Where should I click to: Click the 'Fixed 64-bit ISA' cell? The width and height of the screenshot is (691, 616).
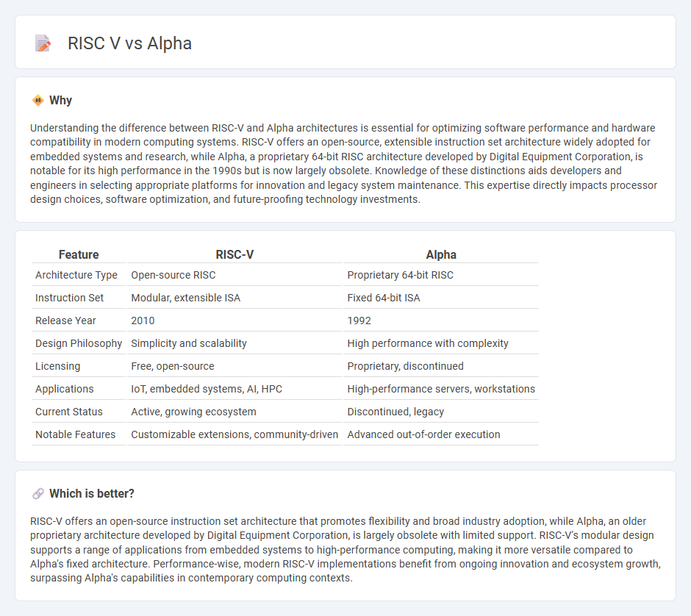[440, 298]
